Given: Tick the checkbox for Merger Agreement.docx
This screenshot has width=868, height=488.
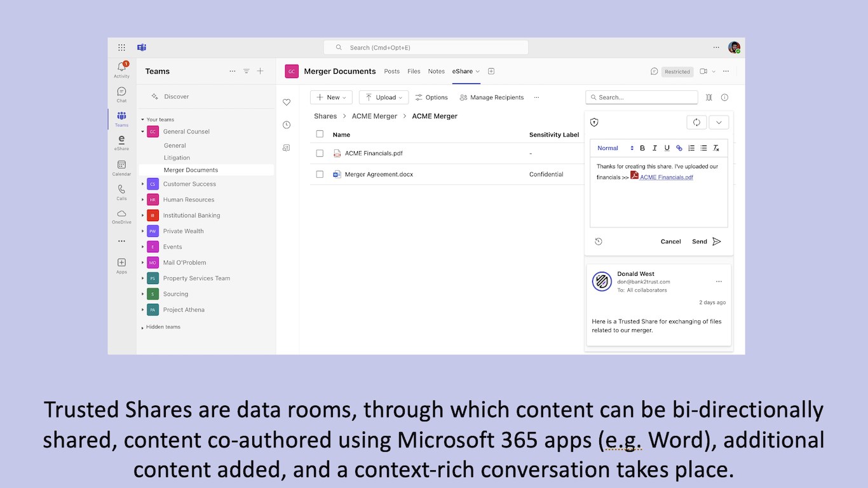Looking at the screenshot, I should tap(320, 174).
